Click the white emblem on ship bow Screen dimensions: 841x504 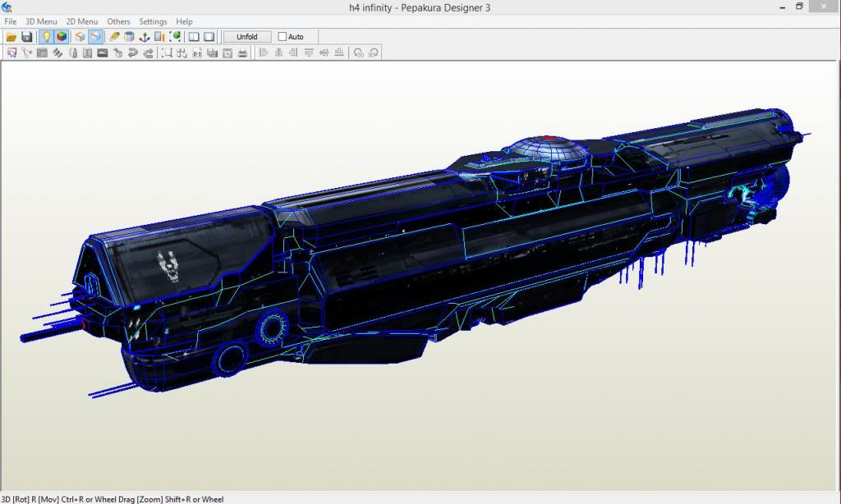pos(168,265)
